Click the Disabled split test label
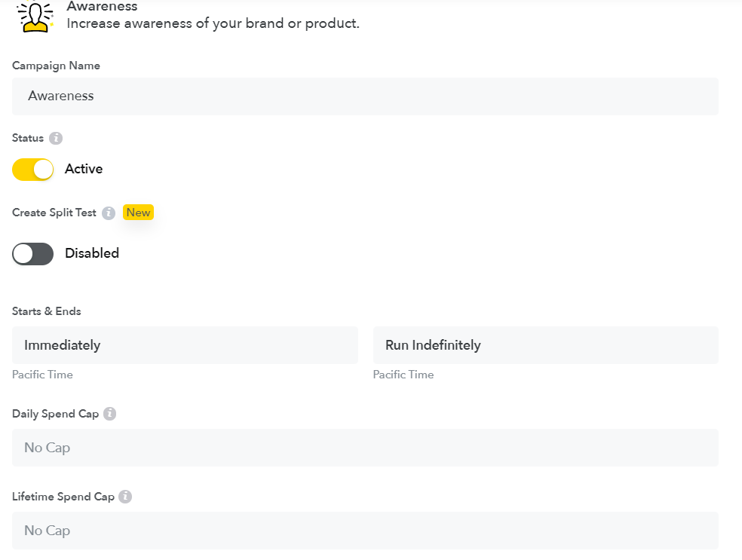This screenshot has height=560, width=742. pyautogui.click(x=92, y=254)
